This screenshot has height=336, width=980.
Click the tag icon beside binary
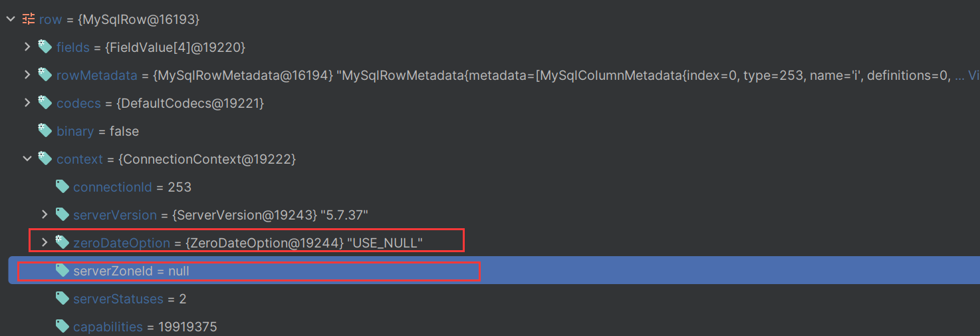pos(45,131)
